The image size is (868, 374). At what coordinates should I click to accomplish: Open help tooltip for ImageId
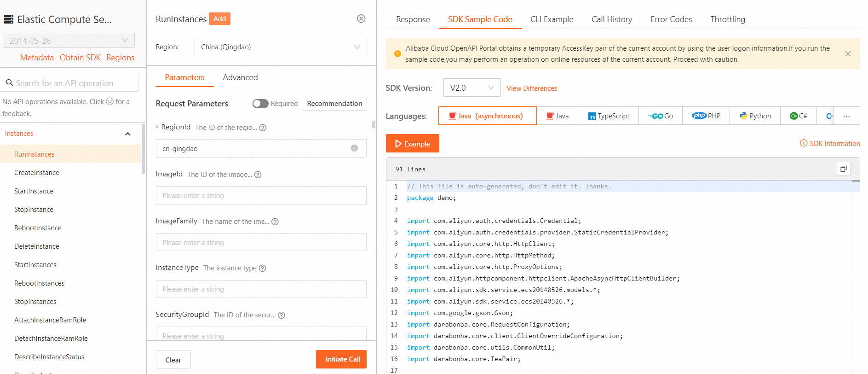point(258,175)
